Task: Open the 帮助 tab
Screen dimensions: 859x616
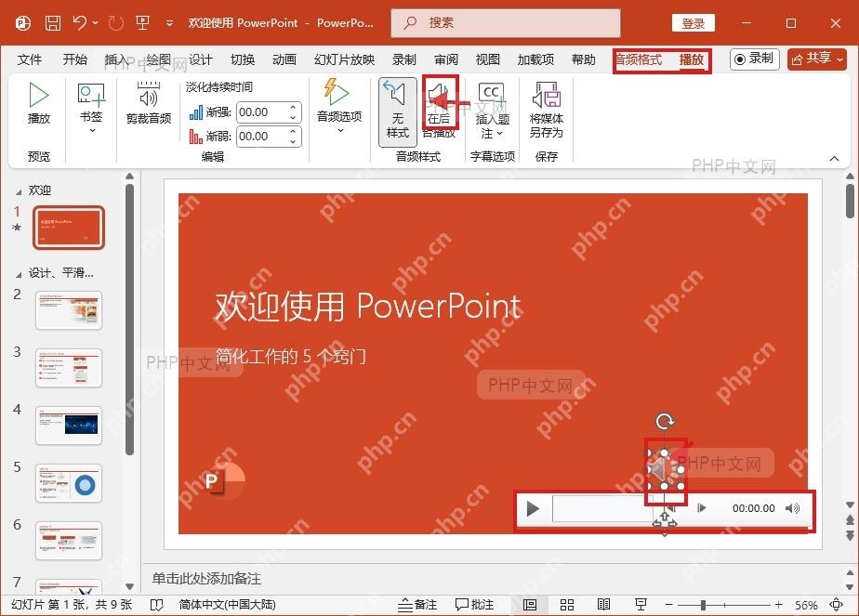Action: tap(583, 59)
